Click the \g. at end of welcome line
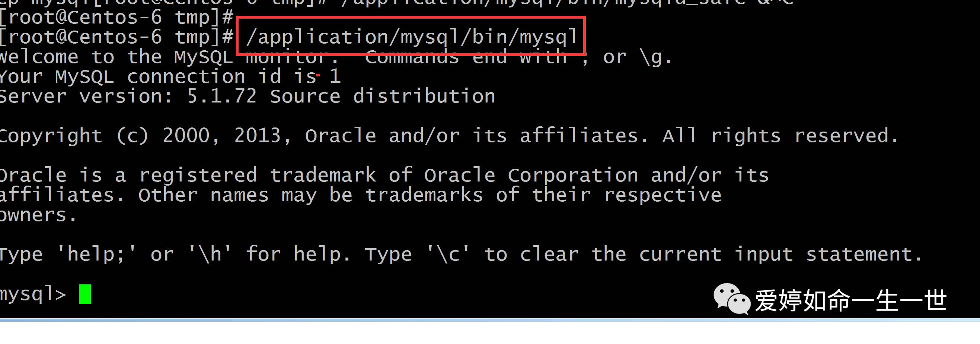This screenshot has width=980, height=344. 656,57
